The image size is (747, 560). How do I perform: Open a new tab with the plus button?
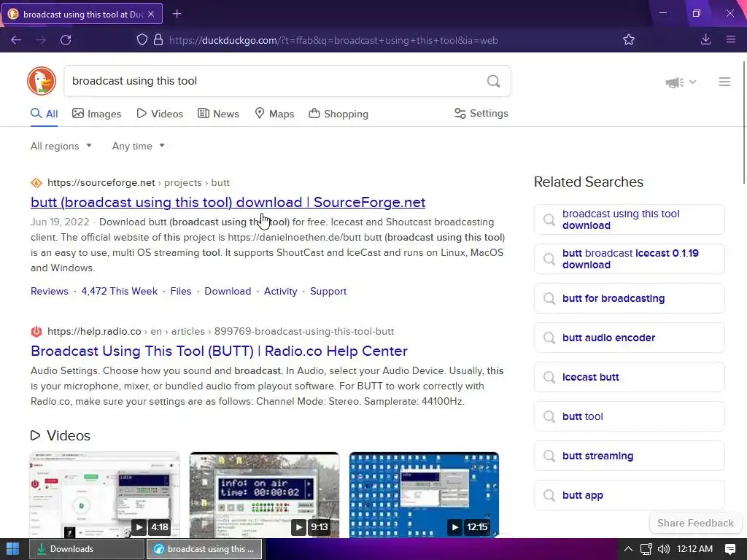(177, 14)
